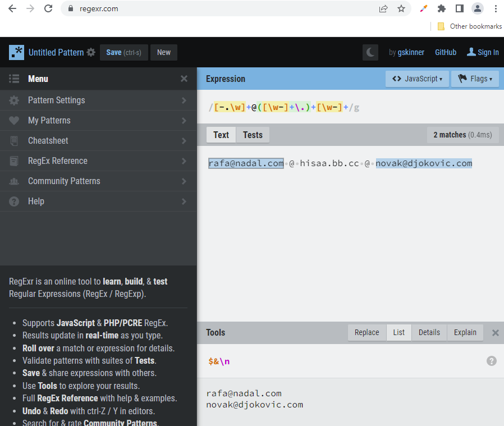The height and width of the screenshot is (426, 504).
Task: Open the Extensions puzzle icon in Chrome
Action: [x=442, y=8]
